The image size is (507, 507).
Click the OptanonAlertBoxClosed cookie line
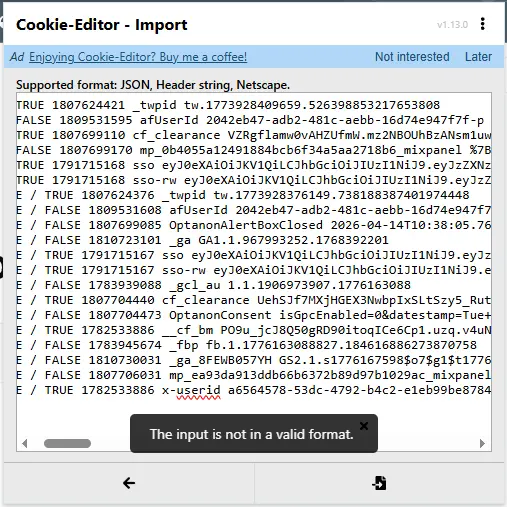coord(254,225)
